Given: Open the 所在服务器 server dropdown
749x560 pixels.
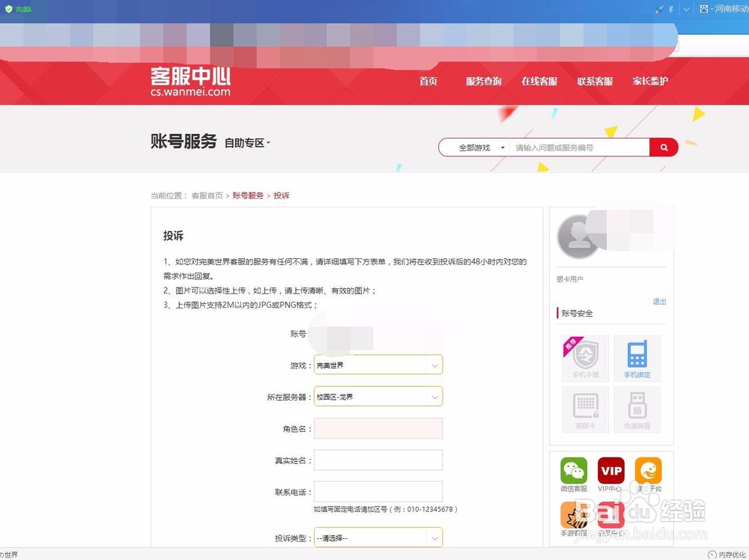Looking at the screenshot, I should [x=377, y=397].
